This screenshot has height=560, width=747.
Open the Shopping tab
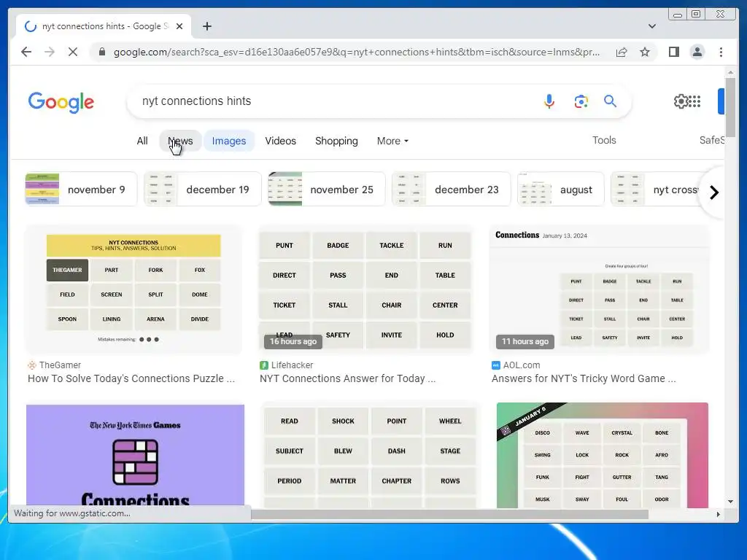336,141
